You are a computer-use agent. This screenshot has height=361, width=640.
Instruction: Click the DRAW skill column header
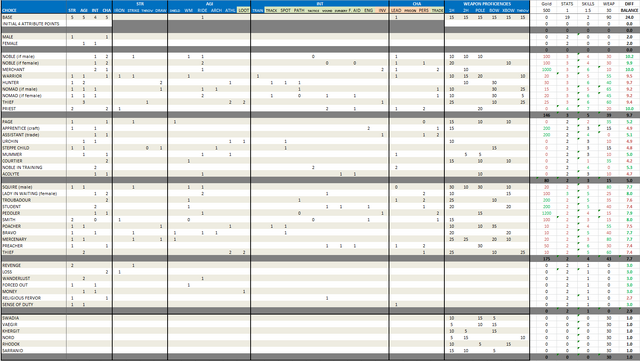[161, 10]
